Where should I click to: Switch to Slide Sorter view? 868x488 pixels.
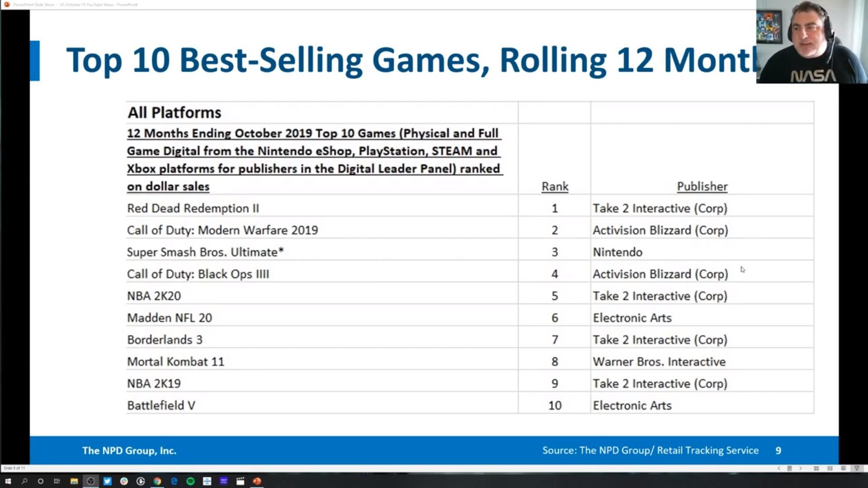(830, 468)
